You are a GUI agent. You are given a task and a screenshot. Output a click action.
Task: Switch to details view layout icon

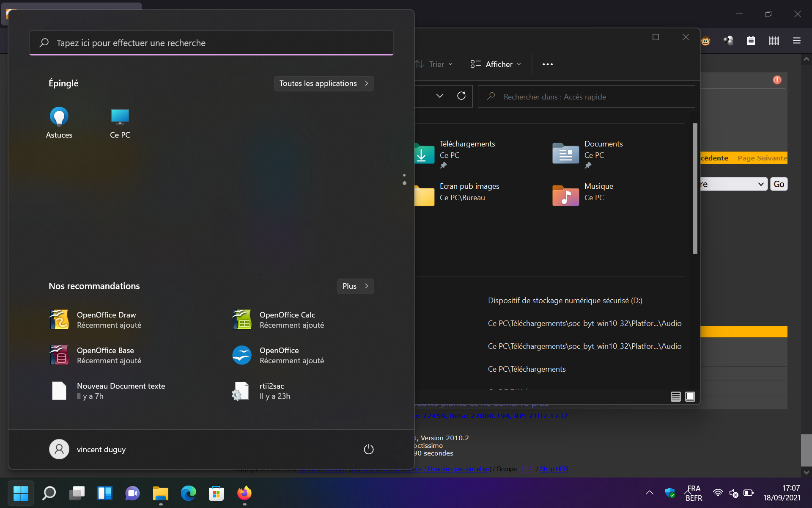coord(675,397)
